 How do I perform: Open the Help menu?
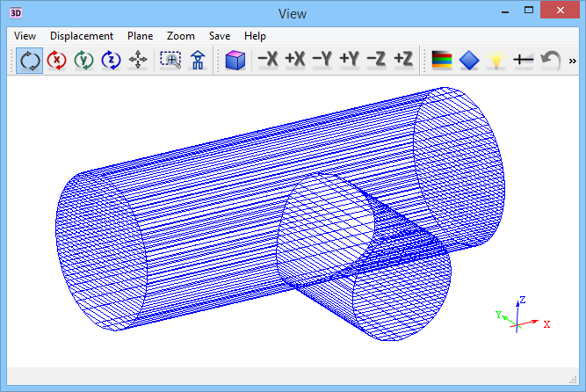[255, 36]
